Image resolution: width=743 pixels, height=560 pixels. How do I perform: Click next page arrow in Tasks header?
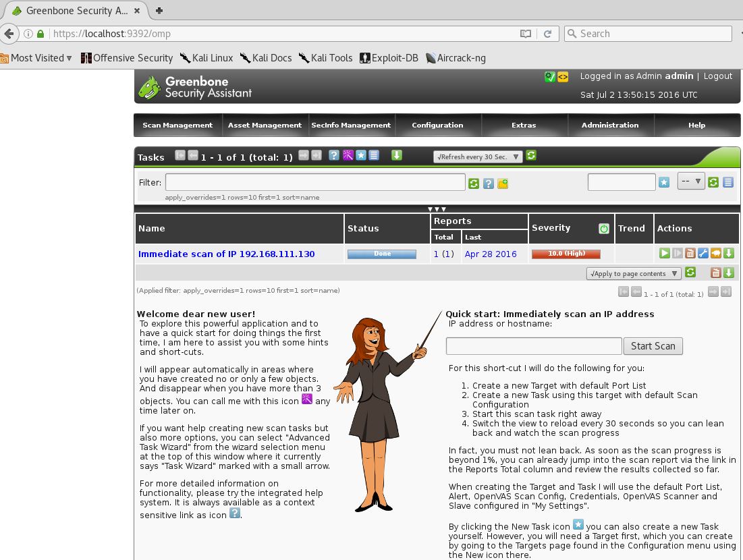click(x=303, y=155)
